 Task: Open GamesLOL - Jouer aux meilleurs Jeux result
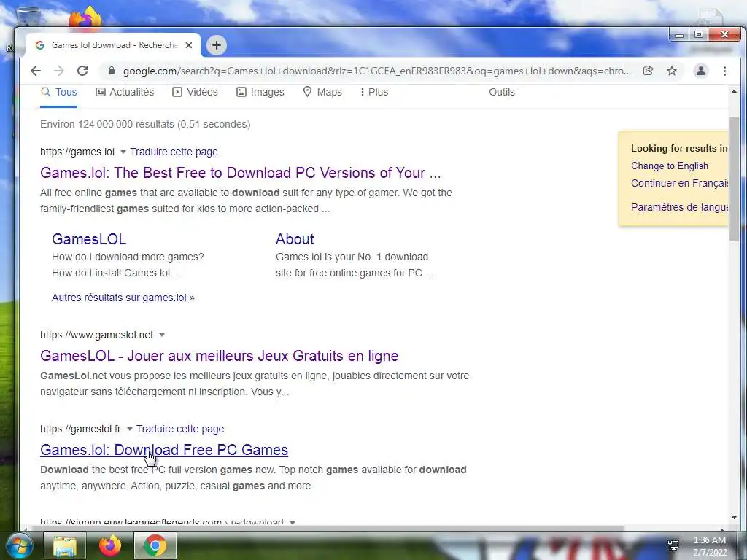219,356
